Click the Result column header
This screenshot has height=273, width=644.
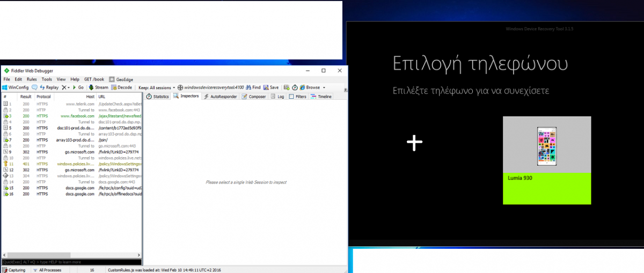click(26, 97)
